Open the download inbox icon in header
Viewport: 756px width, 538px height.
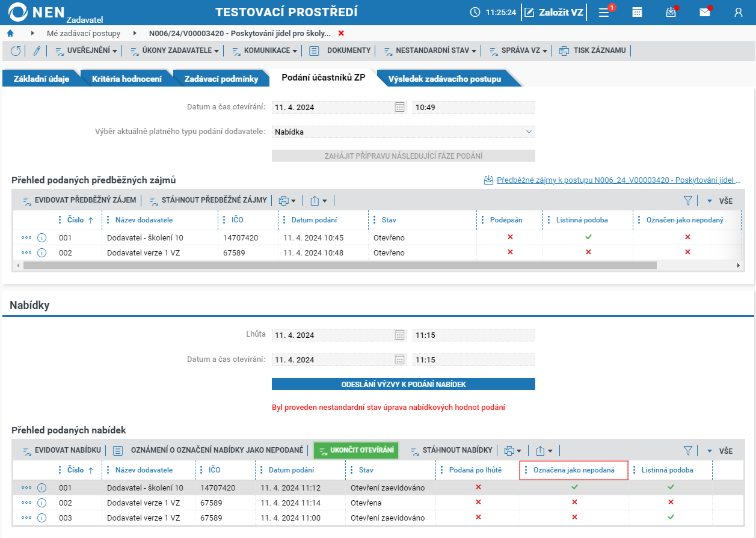[671, 12]
